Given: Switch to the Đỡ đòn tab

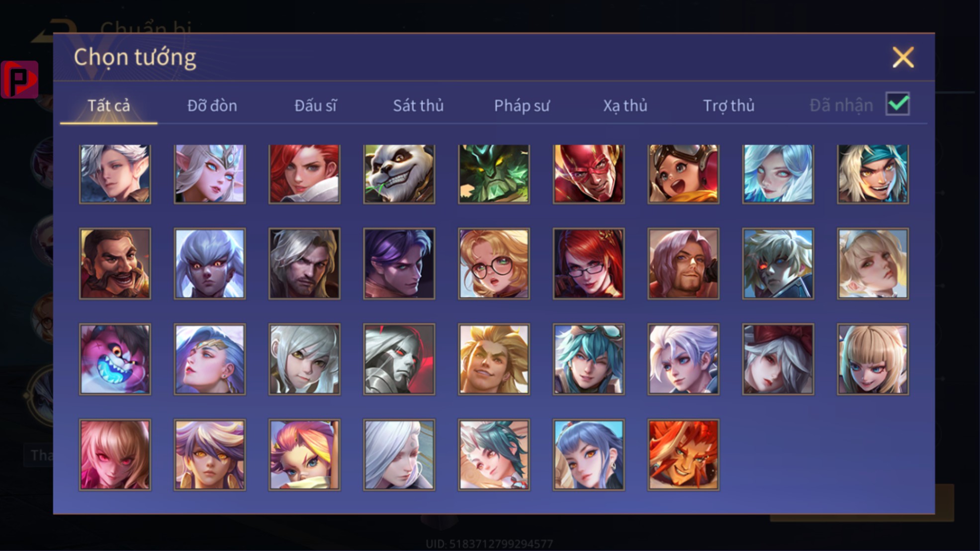Looking at the screenshot, I should 212,105.
